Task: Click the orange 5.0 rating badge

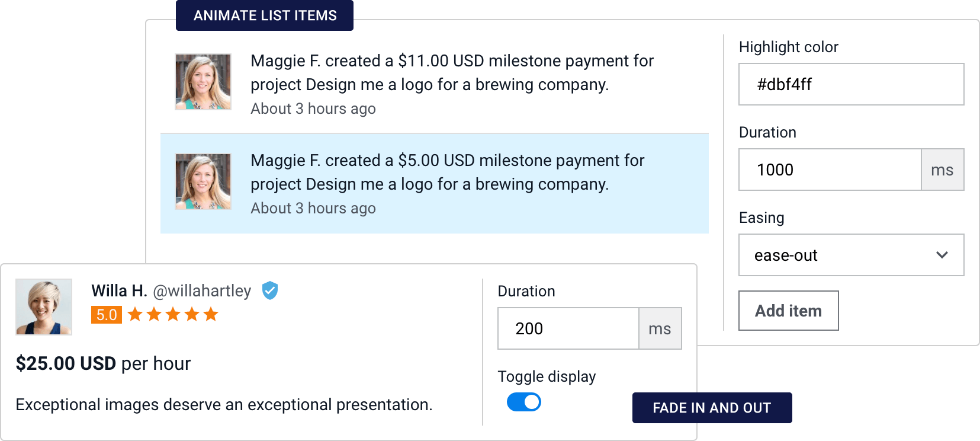Action: coord(107,315)
